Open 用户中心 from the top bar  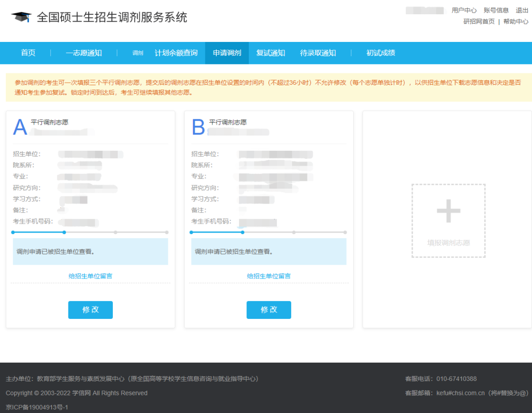coord(464,10)
